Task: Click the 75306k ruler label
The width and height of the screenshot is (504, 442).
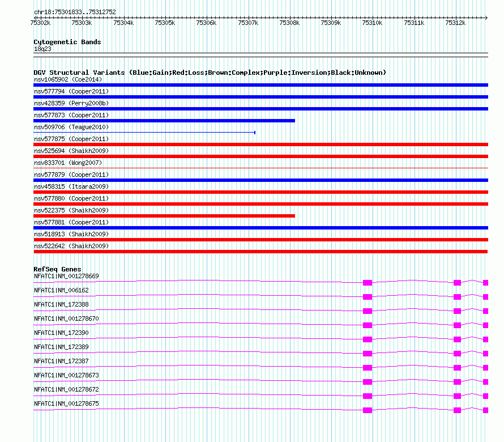Action: tap(206, 23)
